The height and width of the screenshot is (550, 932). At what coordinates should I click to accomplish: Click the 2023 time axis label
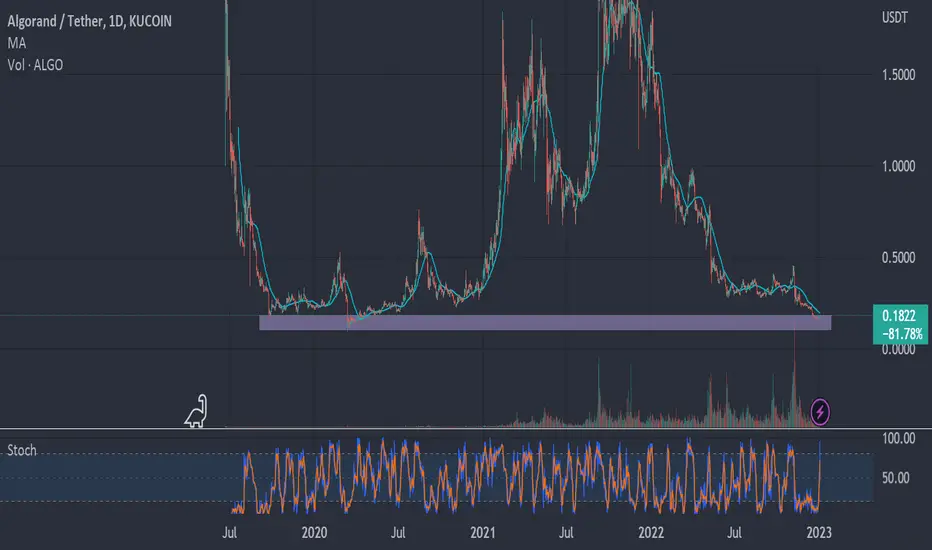(819, 532)
